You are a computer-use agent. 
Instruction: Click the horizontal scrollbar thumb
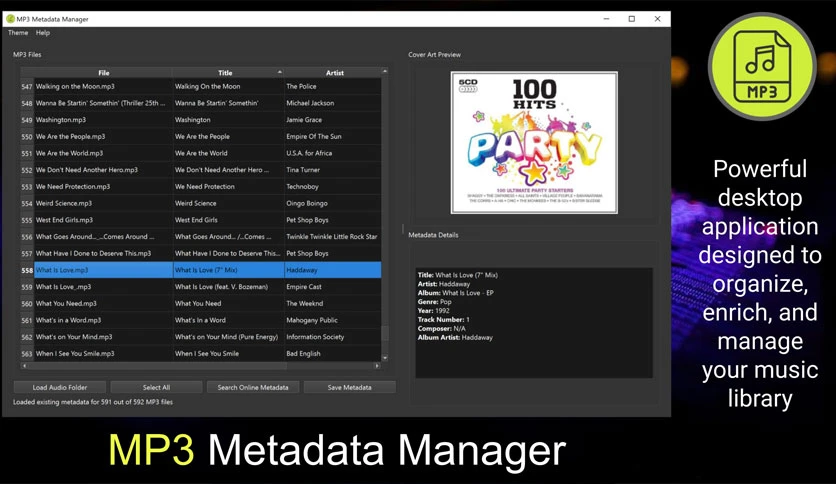(157, 366)
